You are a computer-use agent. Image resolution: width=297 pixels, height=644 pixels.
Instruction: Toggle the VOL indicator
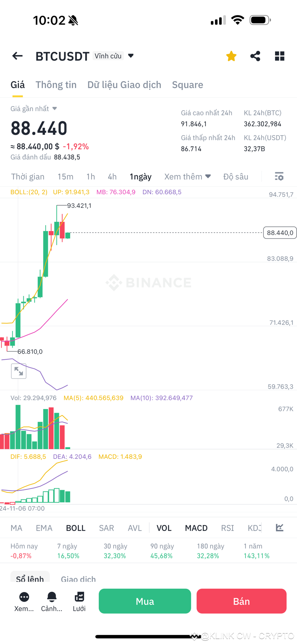pos(164,528)
